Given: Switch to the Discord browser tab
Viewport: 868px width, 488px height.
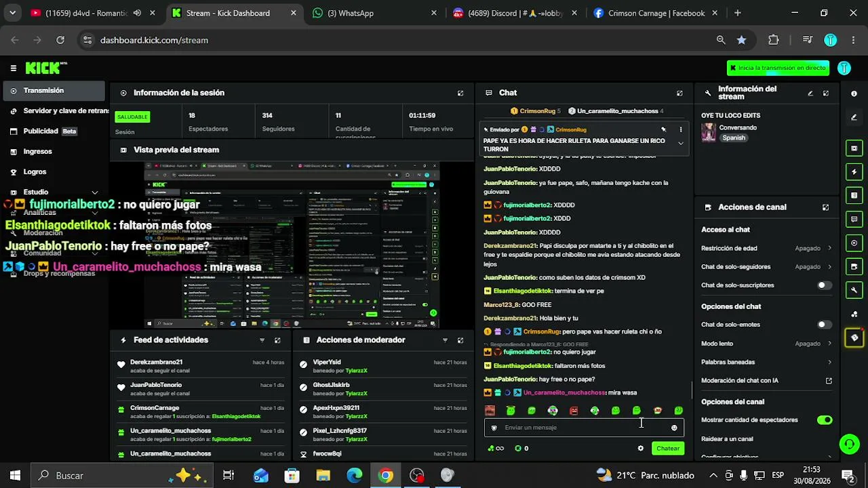Looking at the screenshot, I should click(513, 13).
